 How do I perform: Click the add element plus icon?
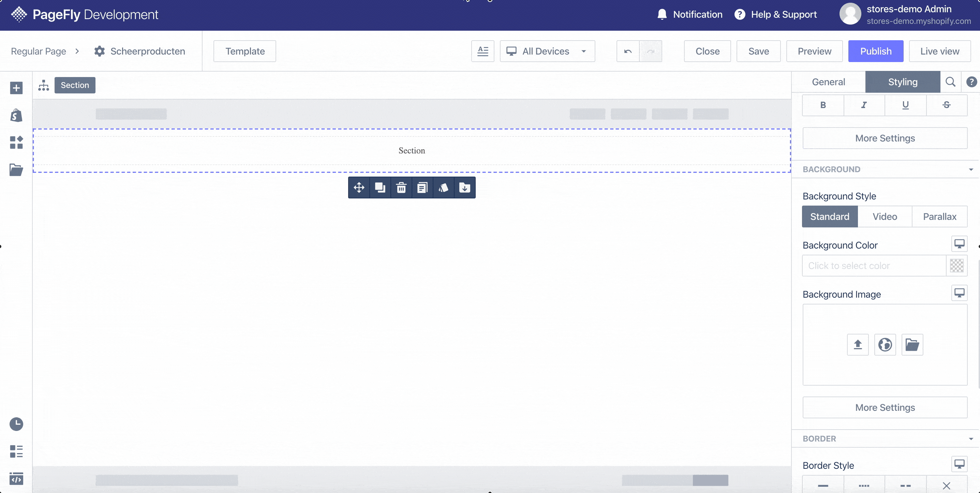16,88
